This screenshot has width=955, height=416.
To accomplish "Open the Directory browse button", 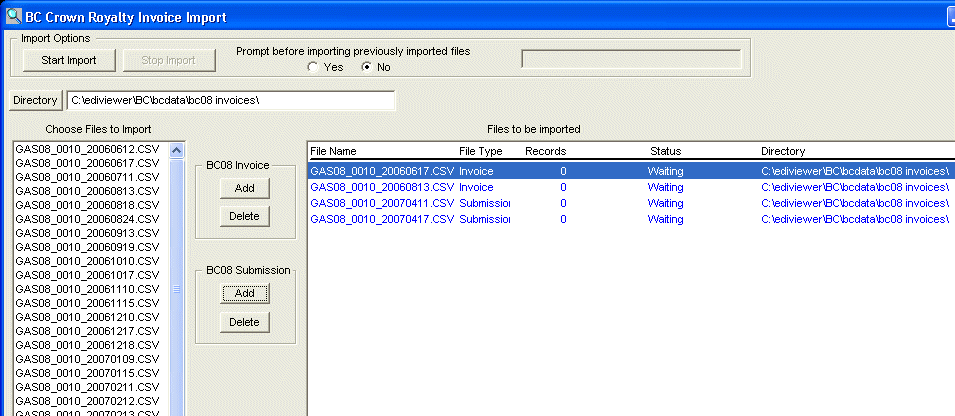I will pos(35,100).
